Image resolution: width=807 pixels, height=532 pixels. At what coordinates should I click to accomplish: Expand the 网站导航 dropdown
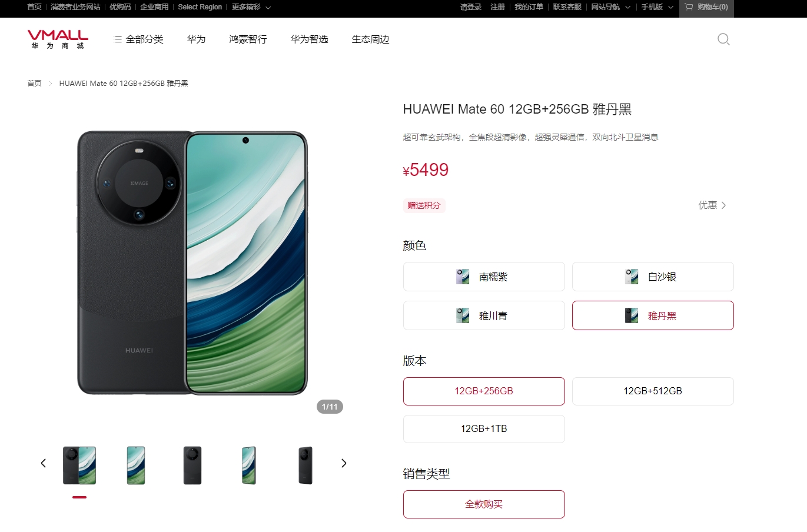[x=611, y=8]
